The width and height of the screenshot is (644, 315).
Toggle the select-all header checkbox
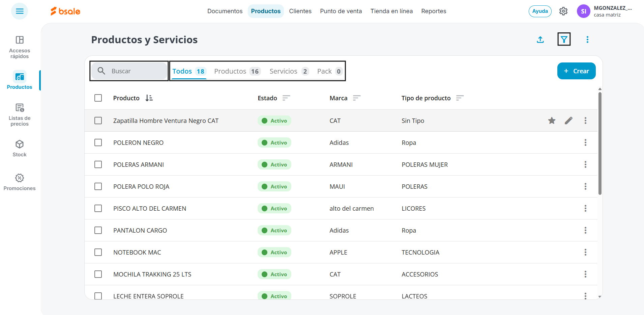[x=98, y=98]
